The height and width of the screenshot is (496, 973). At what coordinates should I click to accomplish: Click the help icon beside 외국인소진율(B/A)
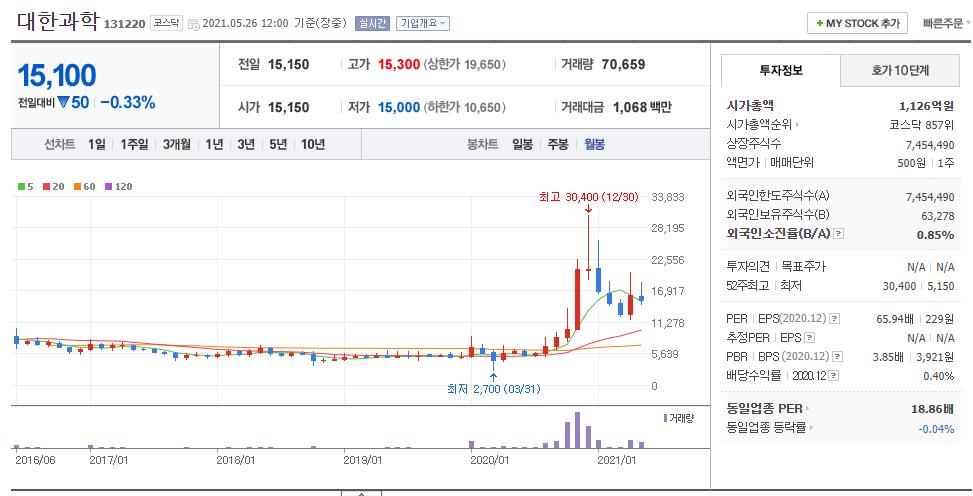838,234
